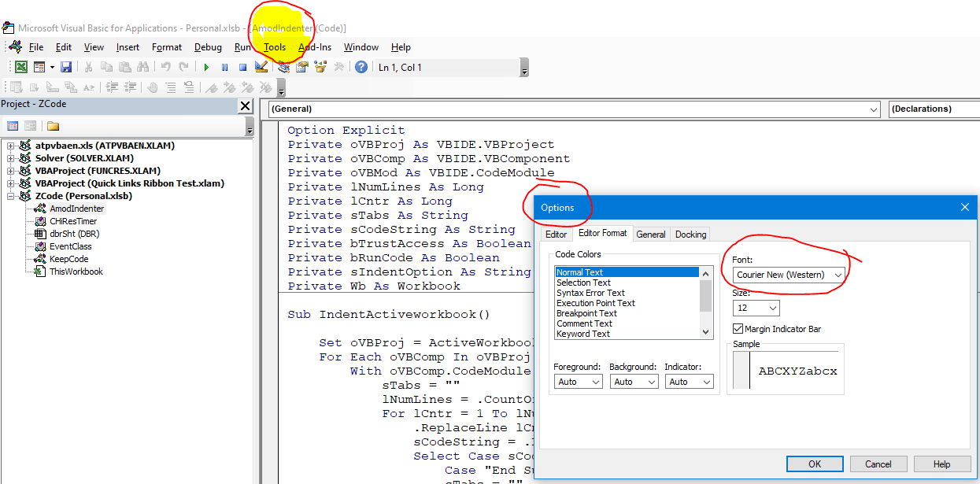Open the Indicator color dropdown
Viewport: 980px width, 484px height.
689,382
